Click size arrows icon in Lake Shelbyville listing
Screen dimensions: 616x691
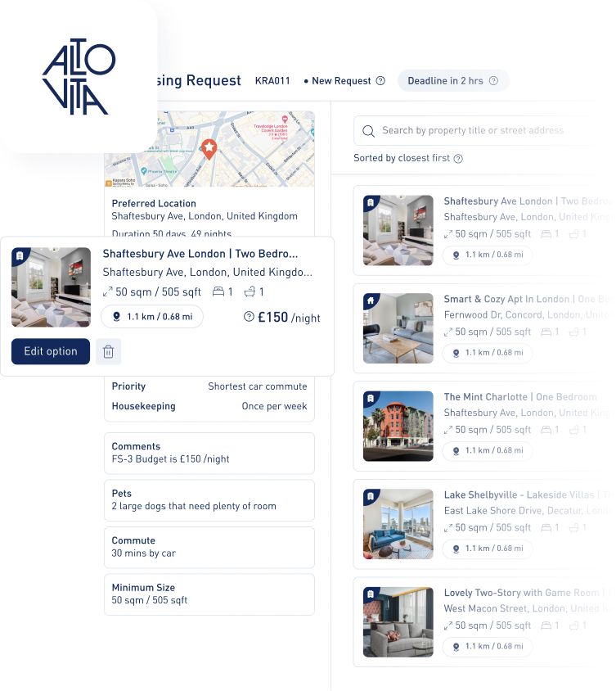tap(448, 528)
